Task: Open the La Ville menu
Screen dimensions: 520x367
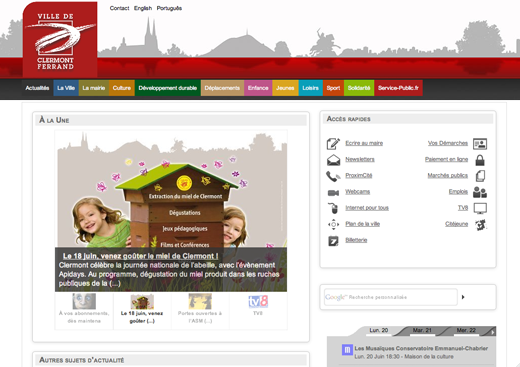Action: click(66, 88)
